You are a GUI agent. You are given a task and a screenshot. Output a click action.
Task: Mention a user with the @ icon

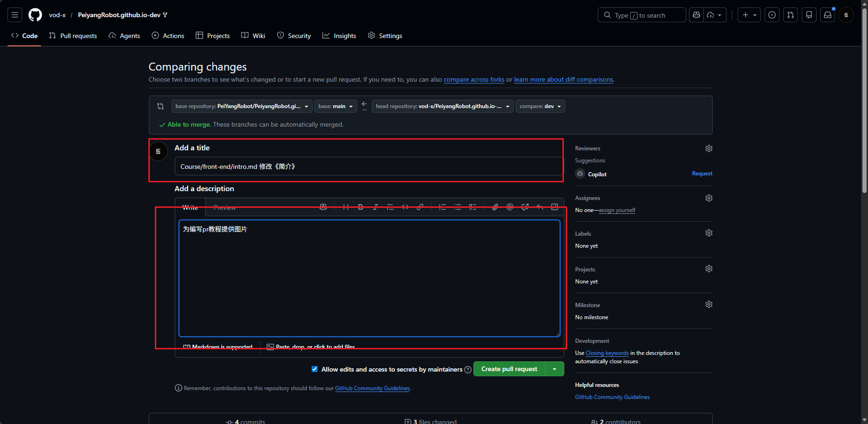pos(510,207)
